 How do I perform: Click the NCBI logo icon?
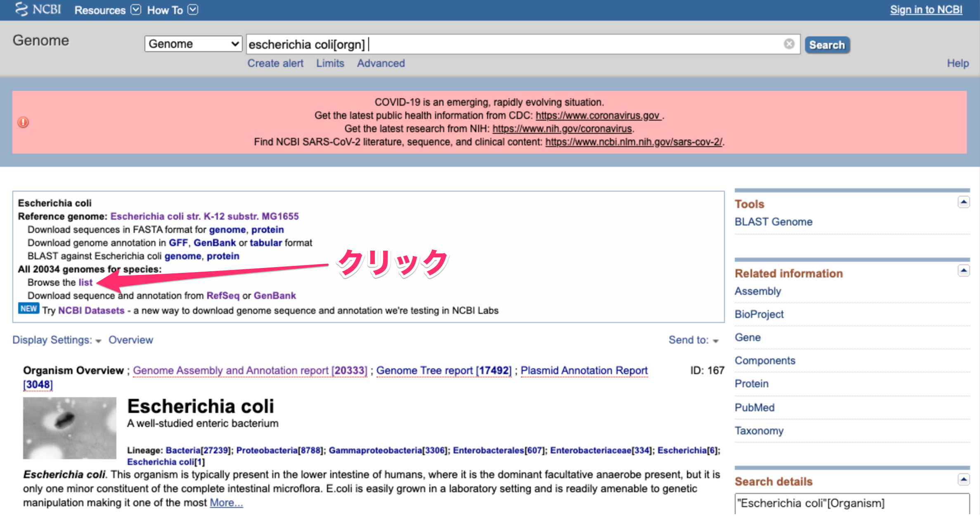click(x=21, y=9)
